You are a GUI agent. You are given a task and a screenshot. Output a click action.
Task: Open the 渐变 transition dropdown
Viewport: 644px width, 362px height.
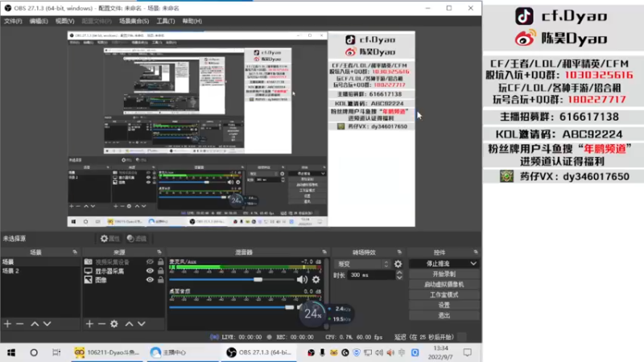click(x=361, y=264)
